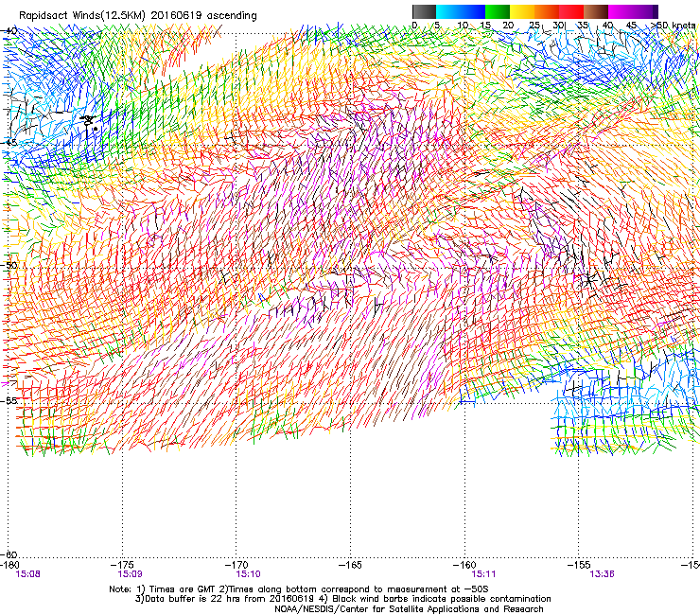This screenshot has height=615, width=700.
Task: Click the '>50 knots' legend label
Action: (x=674, y=26)
